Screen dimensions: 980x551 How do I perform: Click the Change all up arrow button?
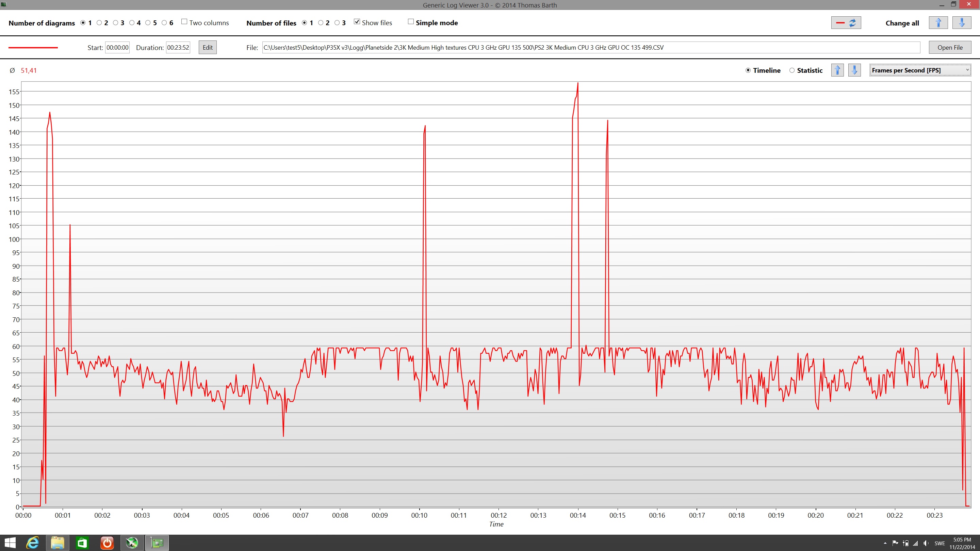pos(938,23)
